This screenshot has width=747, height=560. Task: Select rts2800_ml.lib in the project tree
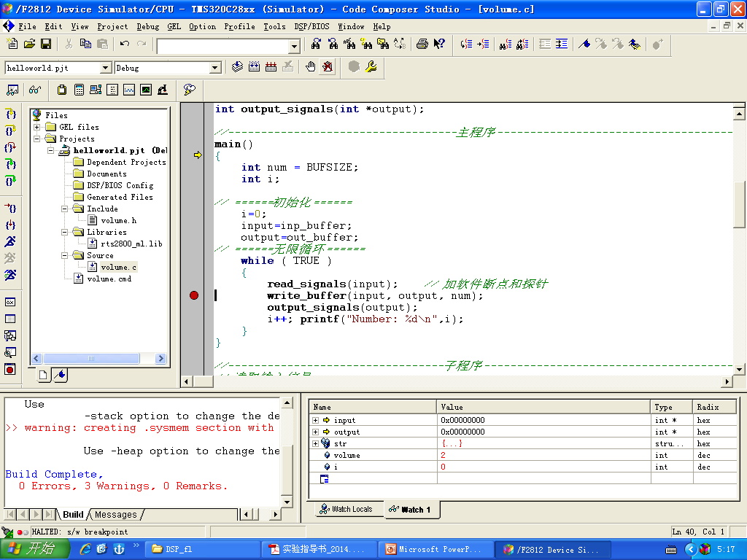pos(131,244)
